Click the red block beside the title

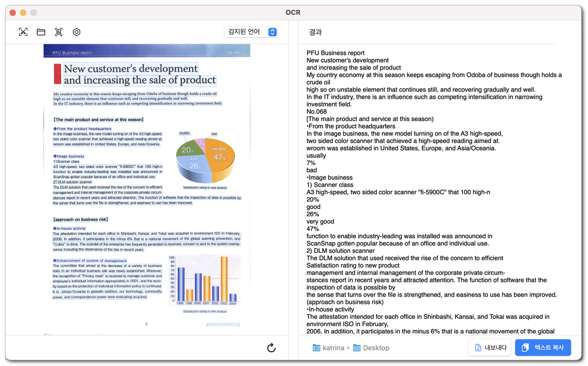(58, 74)
